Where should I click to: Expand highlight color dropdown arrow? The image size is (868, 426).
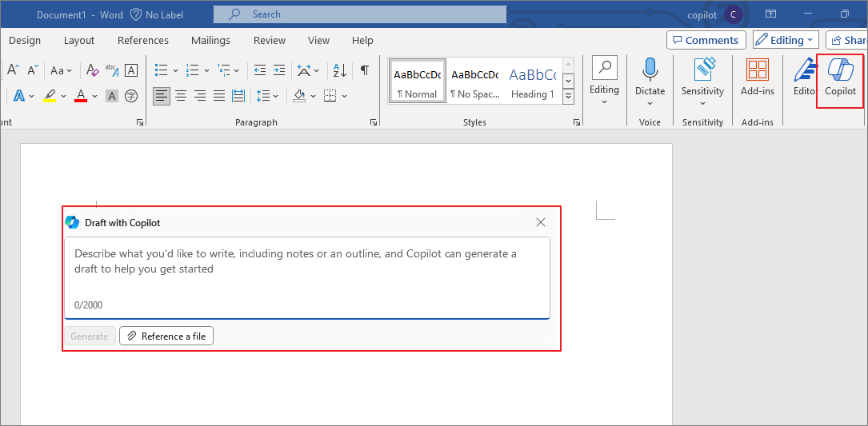tap(64, 96)
